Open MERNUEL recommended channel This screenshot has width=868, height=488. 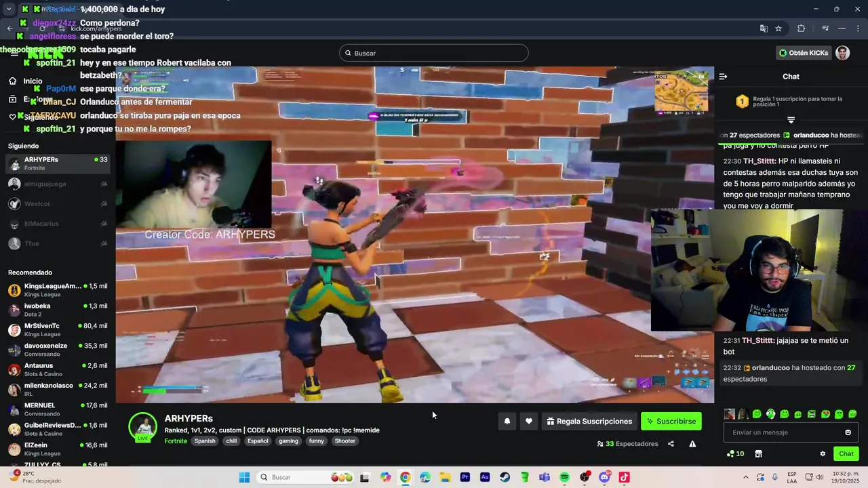[x=58, y=409]
